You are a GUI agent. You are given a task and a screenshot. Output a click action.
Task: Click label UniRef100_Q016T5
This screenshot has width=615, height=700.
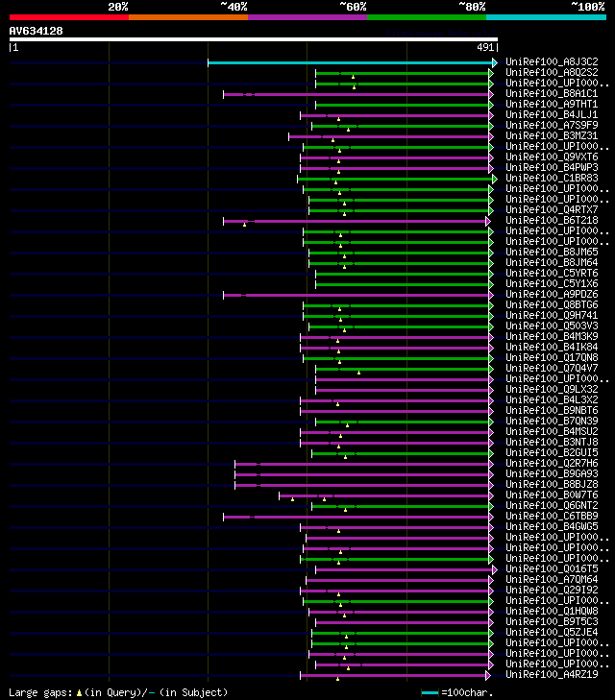point(552,568)
